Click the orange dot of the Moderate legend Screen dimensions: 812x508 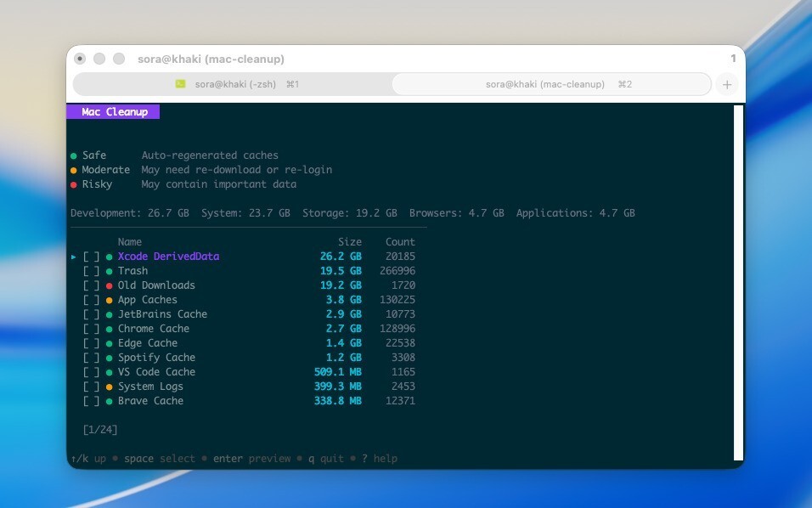pos(74,171)
